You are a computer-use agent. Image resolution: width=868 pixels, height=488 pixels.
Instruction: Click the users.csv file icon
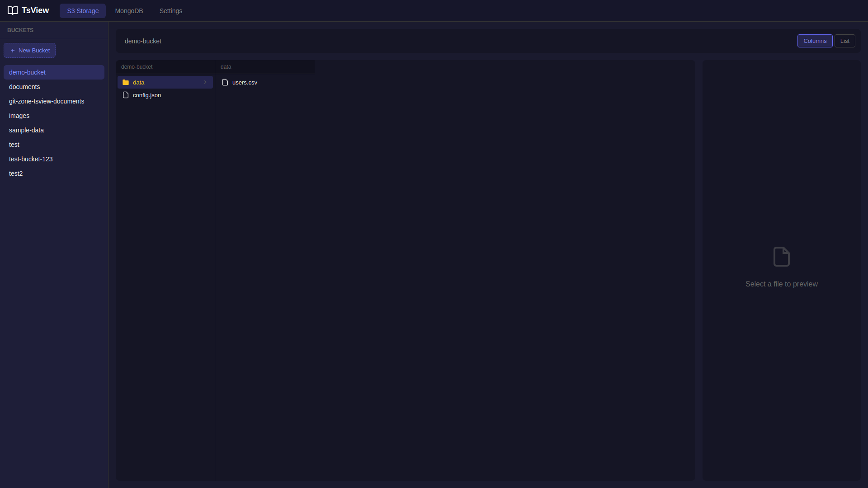225,82
